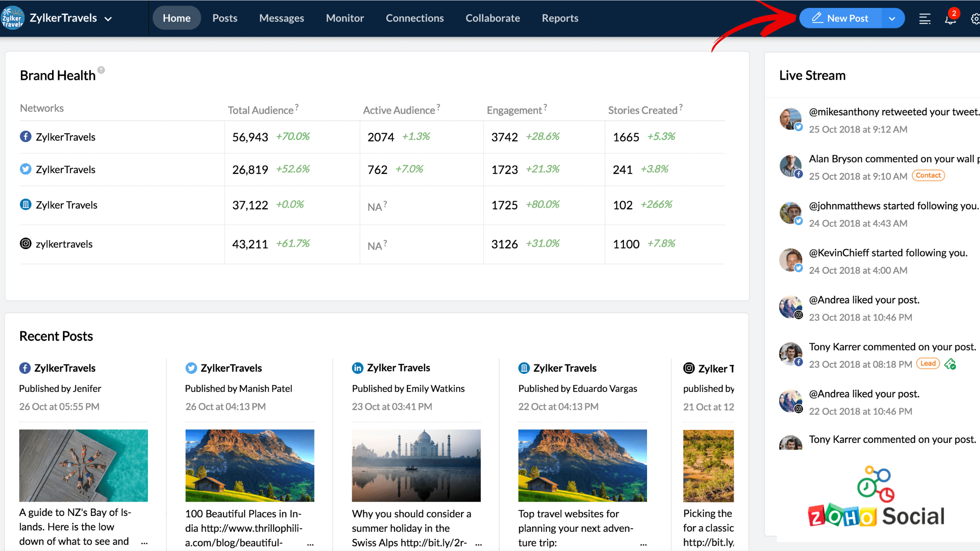This screenshot has width=980, height=551.
Task: Click the Twitter icon on Manish Patel's post
Action: tap(191, 368)
